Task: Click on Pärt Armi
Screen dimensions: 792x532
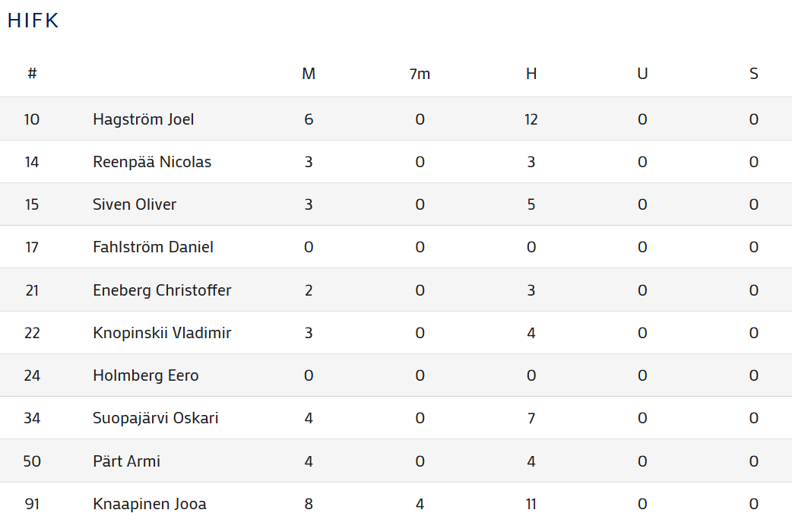Action: (126, 461)
